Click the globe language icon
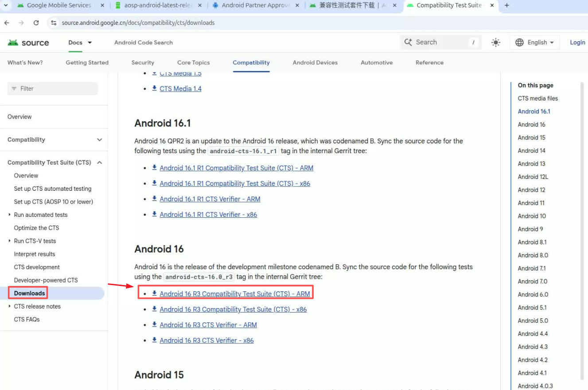Image resolution: width=588 pixels, height=390 pixels. [x=520, y=42]
